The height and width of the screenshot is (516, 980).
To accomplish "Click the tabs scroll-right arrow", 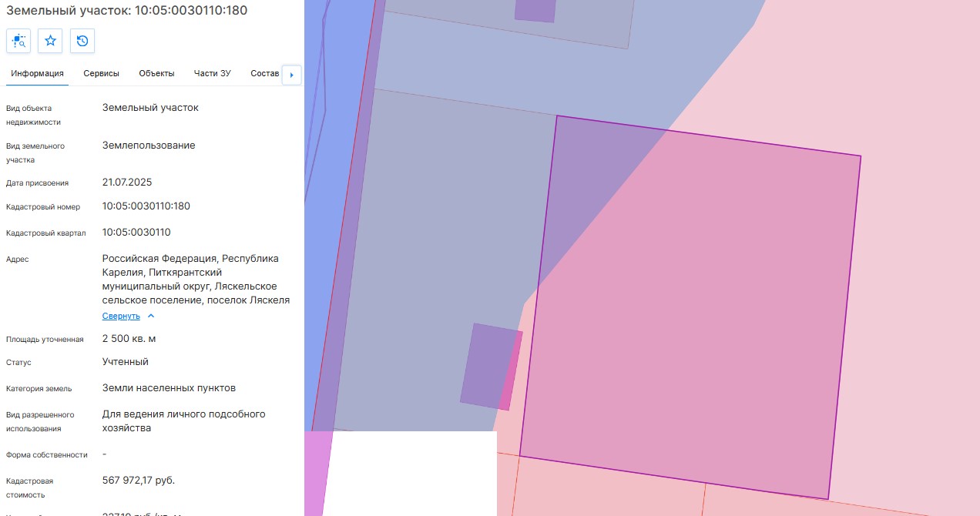I will (x=291, y=75).
